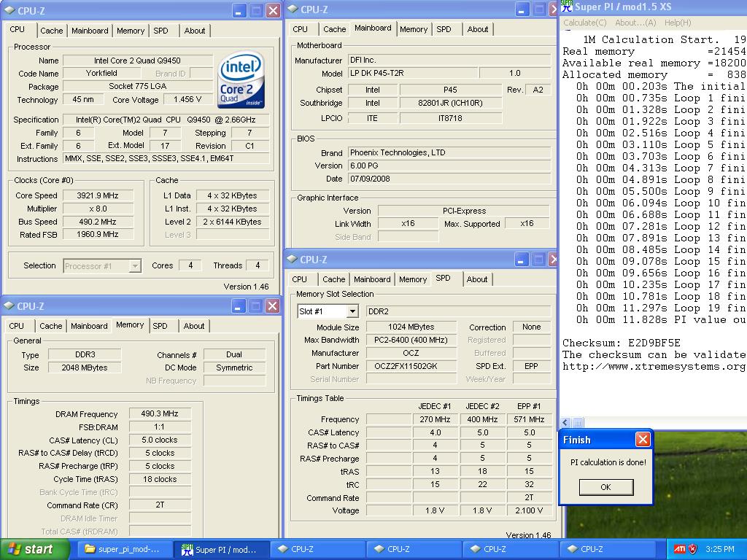Activate the first CPU-Z taskbar button
Screen dimensions: 747x560
(320, 549)
